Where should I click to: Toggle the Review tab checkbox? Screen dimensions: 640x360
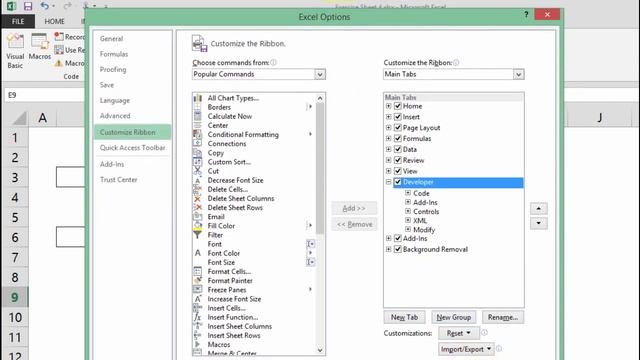[x=398, y=160]
